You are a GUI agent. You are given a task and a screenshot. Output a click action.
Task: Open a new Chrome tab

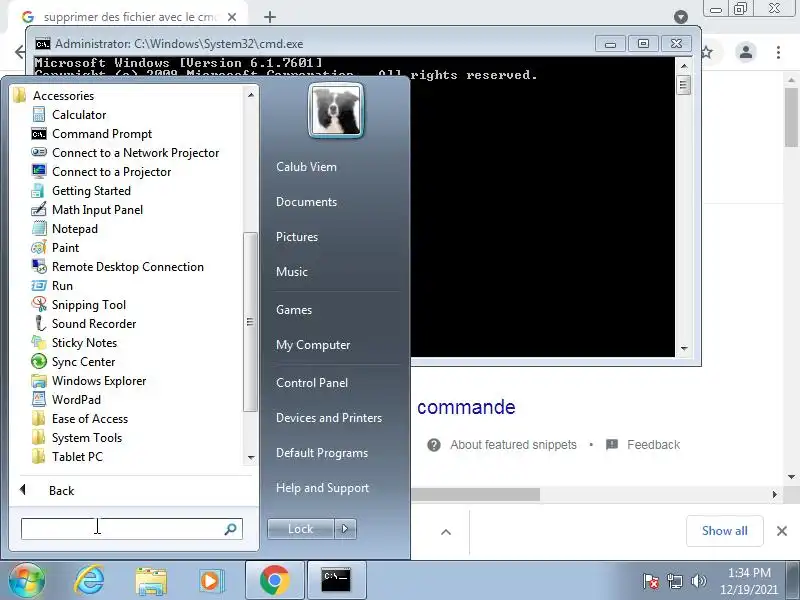270,17
